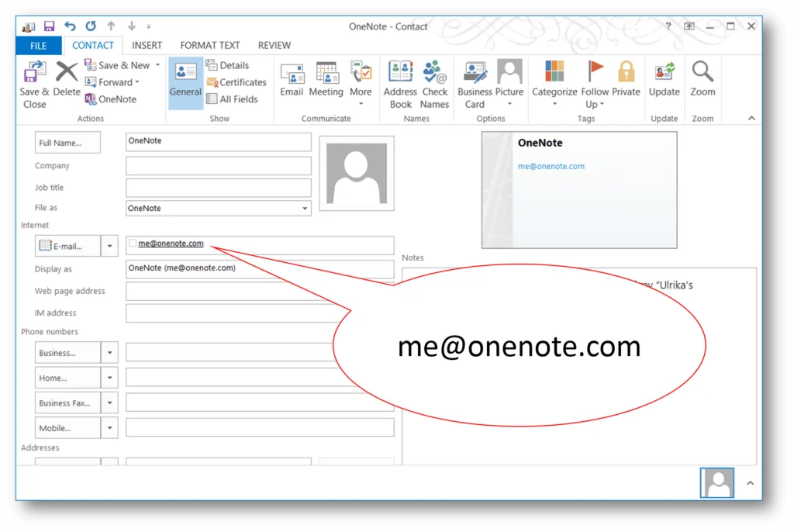Viewport: 794px width, 532px height.
Task: Check the box beside me@onenote.com
Action: point(132,243)
